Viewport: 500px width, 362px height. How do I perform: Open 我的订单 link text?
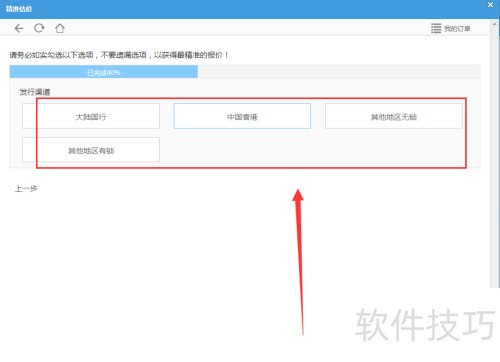coord(457,29)
